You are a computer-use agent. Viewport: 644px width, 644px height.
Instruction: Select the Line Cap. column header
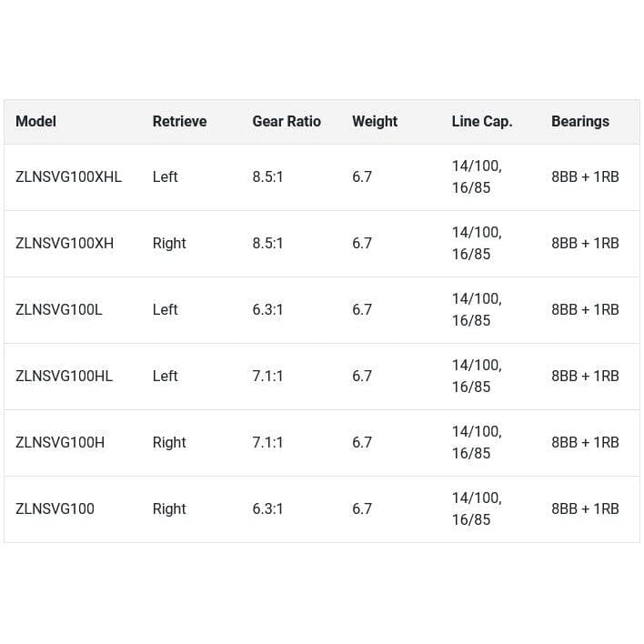(482, 121)
